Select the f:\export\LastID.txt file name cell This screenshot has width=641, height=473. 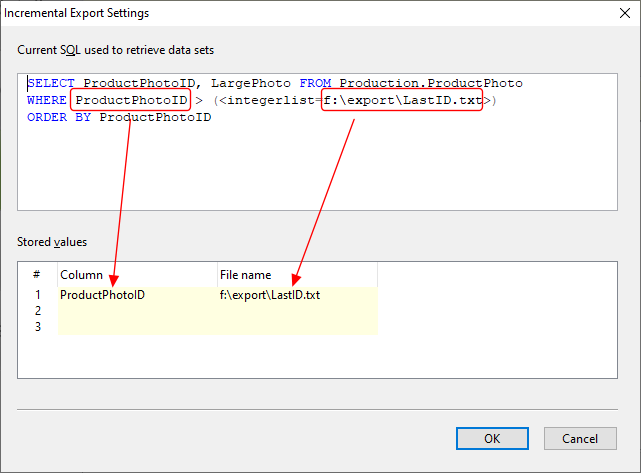tap(297, 295)
